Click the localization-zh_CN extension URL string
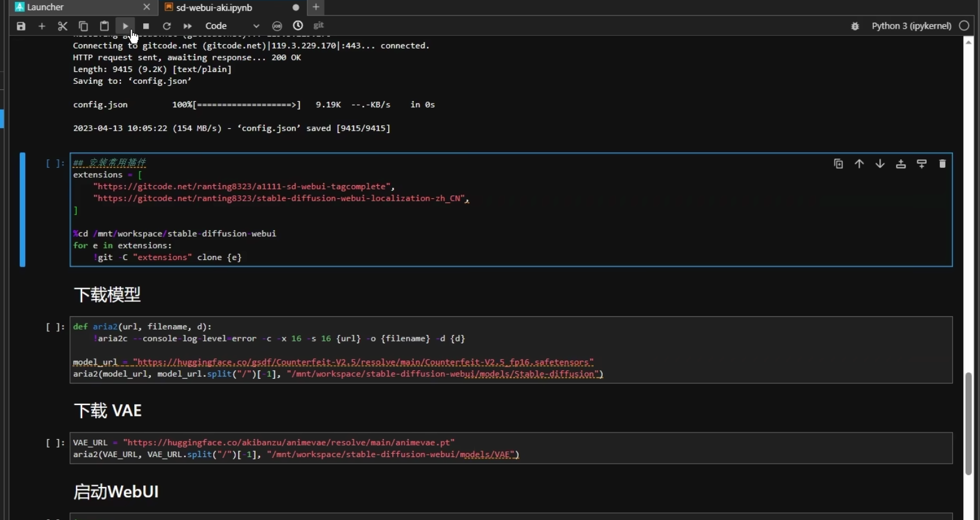Viewport: 980px width, 520px height. coord(280,198)
